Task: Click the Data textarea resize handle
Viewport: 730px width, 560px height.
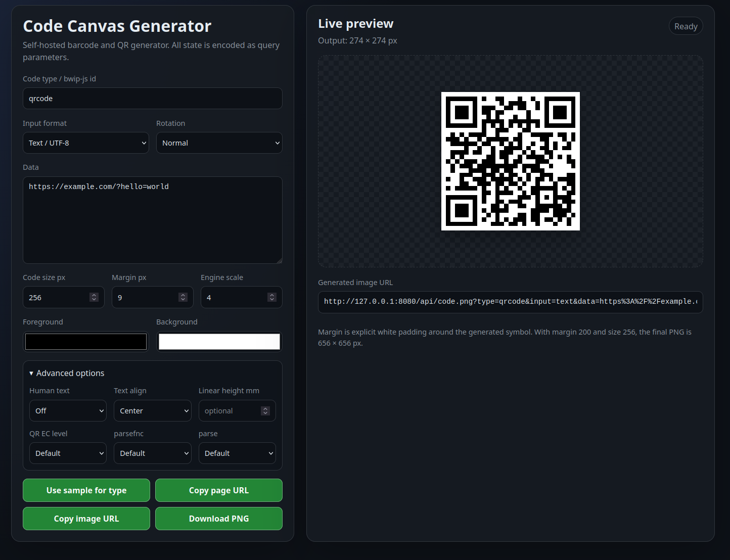Action: pyautogui.click(x=279, y=260)
